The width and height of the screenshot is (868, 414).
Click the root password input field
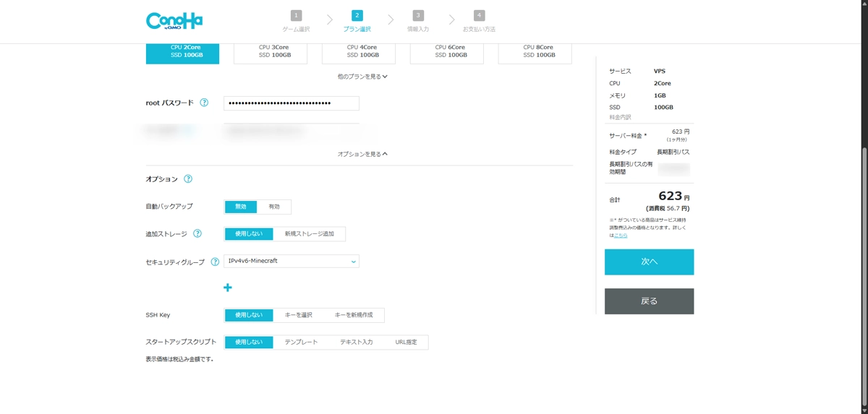292,103
